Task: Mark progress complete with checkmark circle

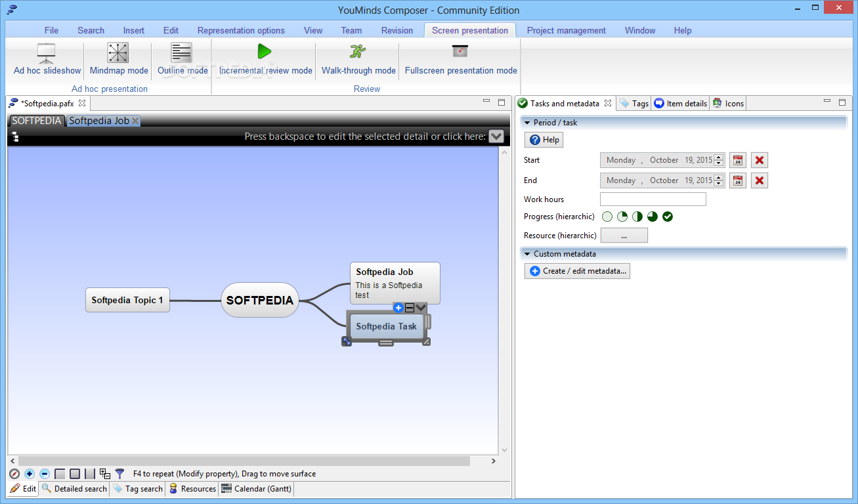Action: 668,217
